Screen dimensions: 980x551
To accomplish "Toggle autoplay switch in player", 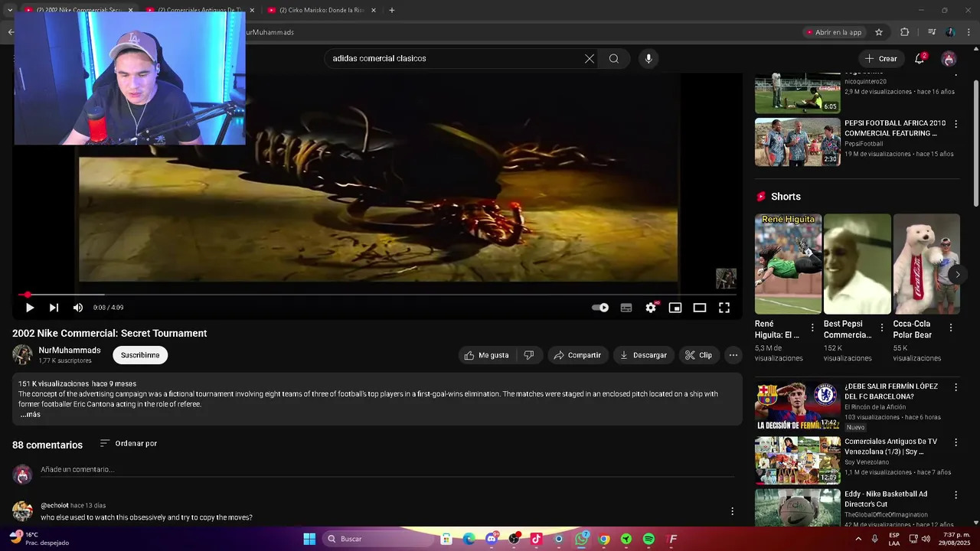I will click(600, 308).
